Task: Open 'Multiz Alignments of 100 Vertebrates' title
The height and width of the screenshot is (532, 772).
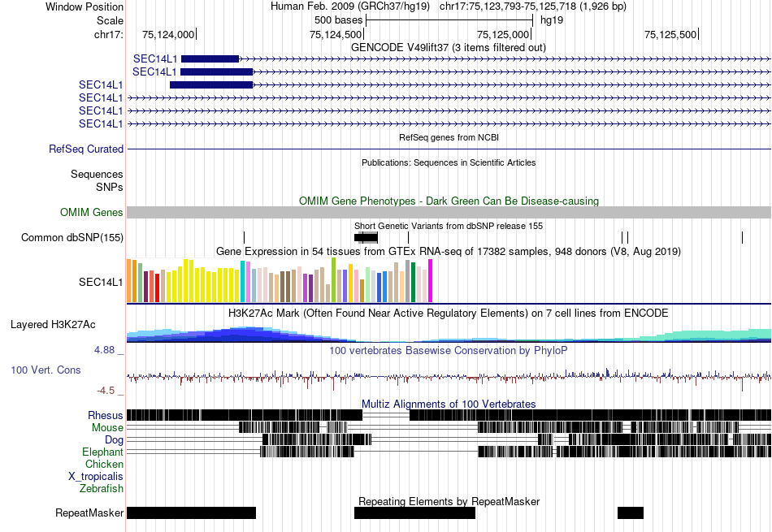Action: 449,404
